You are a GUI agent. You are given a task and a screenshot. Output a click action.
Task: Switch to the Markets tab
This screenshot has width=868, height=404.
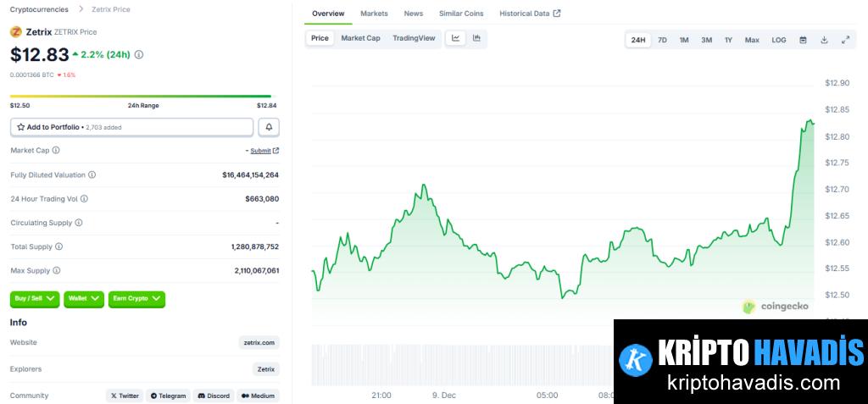click(x=374, y=14)
